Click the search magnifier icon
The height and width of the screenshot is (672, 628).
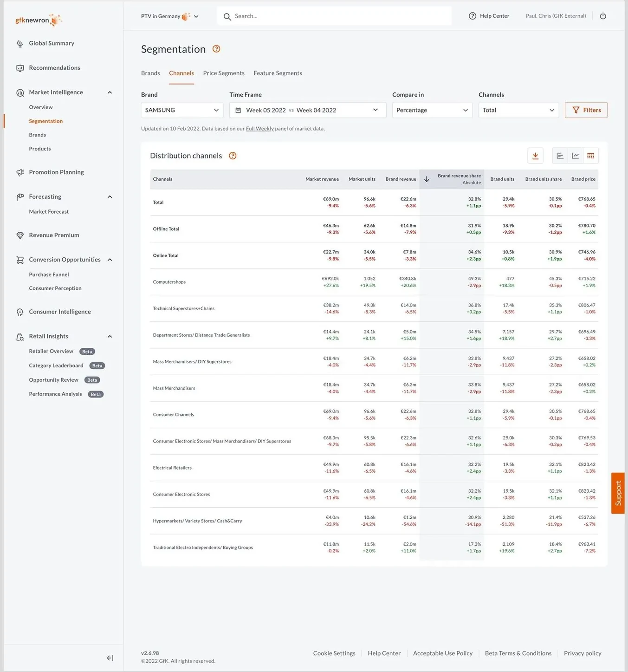(227, 17)
